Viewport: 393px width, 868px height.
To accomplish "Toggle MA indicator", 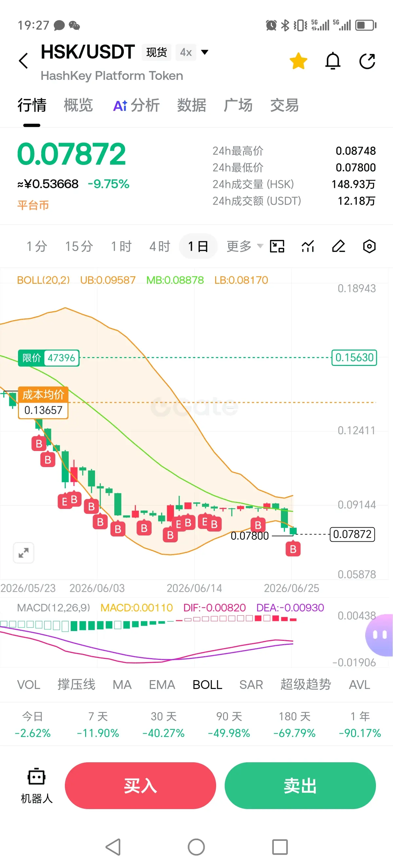I will 122,685.
